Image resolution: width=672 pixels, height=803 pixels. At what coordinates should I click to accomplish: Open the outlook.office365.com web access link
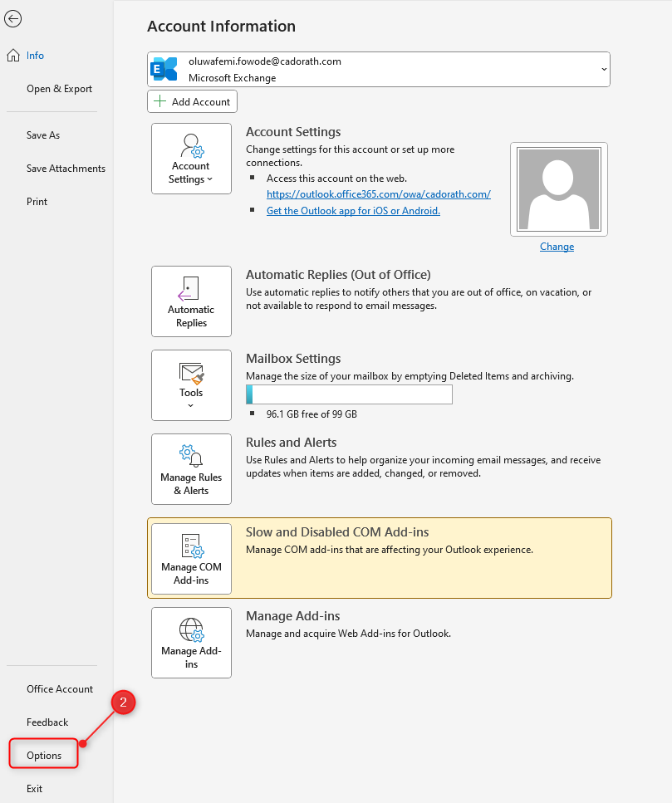click(379, 194)
